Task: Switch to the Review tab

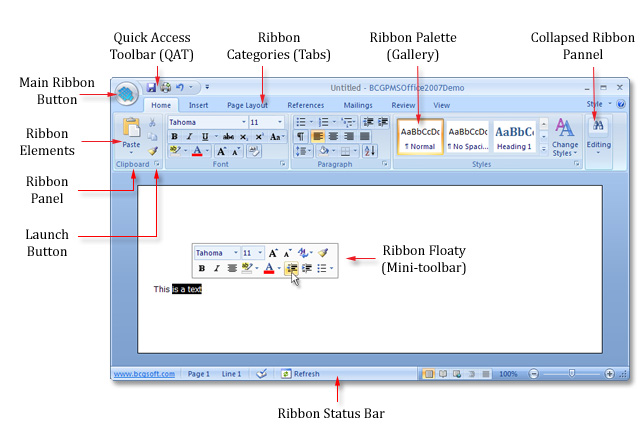Action: coord(403,105)
